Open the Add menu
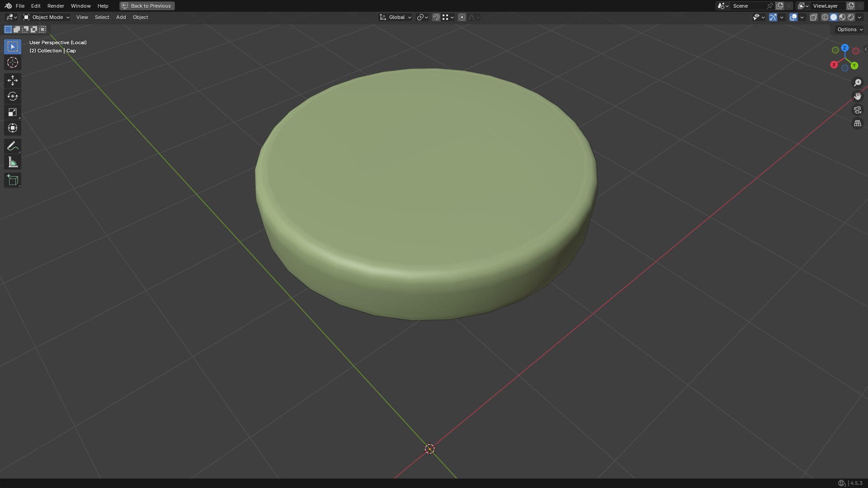Image resolution: width=868 pixels, height=488 pixels. (121, 17)
